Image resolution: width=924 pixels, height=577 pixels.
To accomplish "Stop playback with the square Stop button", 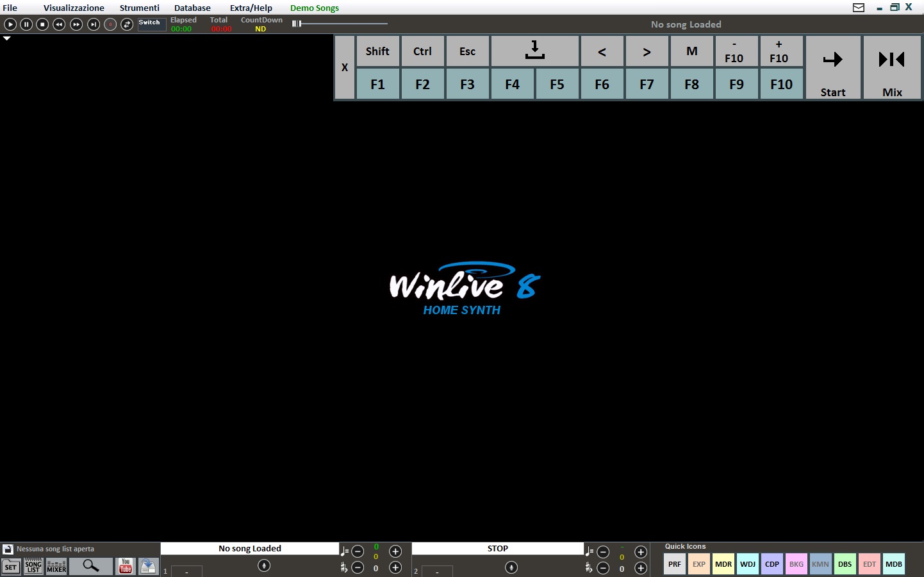I will pyautogui.click(x=42, y=24).
